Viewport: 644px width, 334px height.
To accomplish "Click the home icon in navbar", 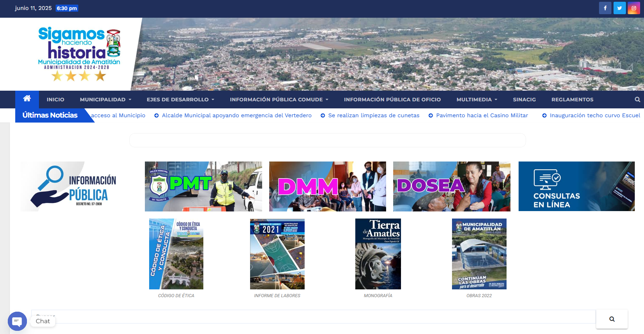I will (x=27, y=99).
